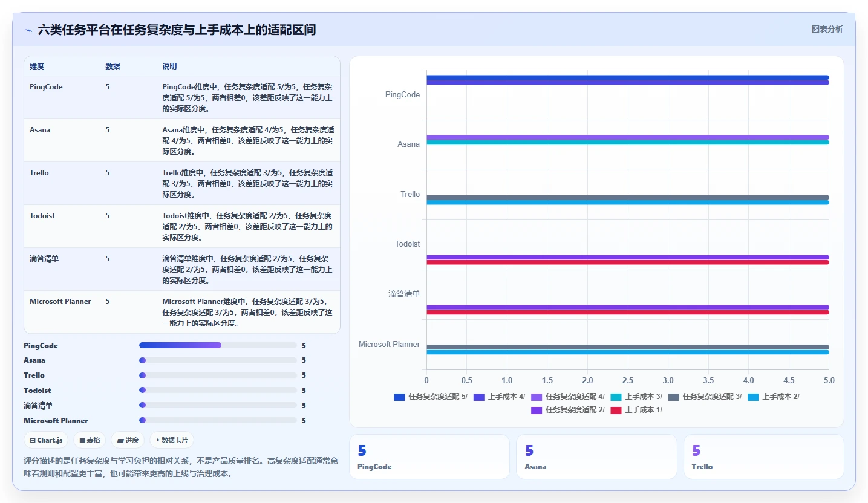
Task: Click the Asana progress bar
Action: [218, 360]
